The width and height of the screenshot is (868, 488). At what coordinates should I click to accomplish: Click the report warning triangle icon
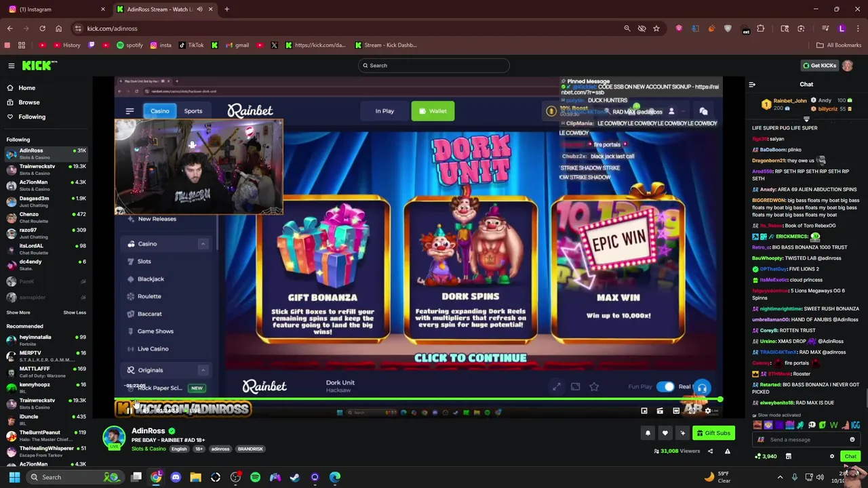point(727,451)
